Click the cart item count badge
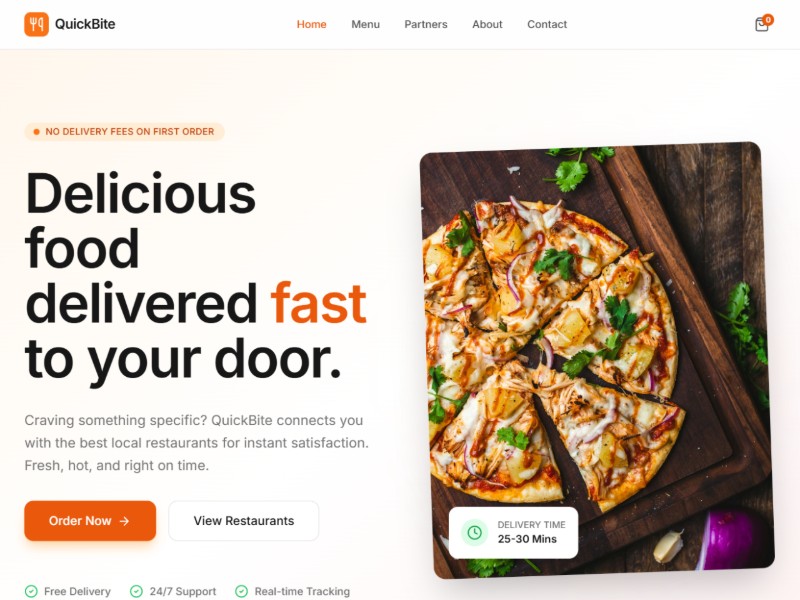Image resolution: width=800 pixels, height=600 pixels. pos(768,20)
